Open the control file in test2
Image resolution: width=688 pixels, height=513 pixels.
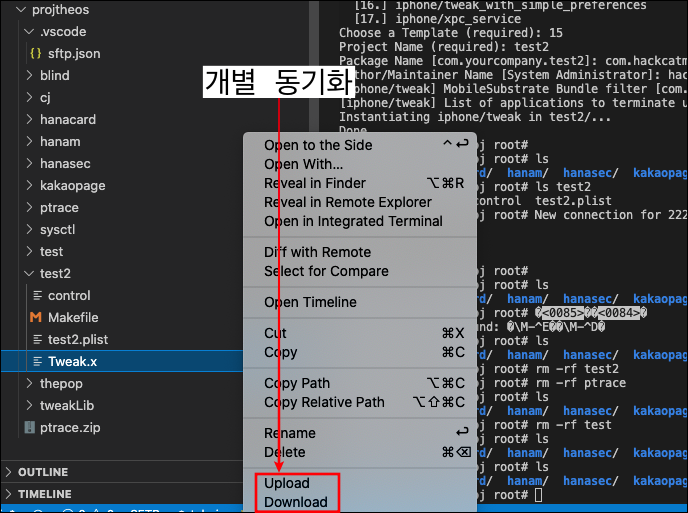coord(69,295)
